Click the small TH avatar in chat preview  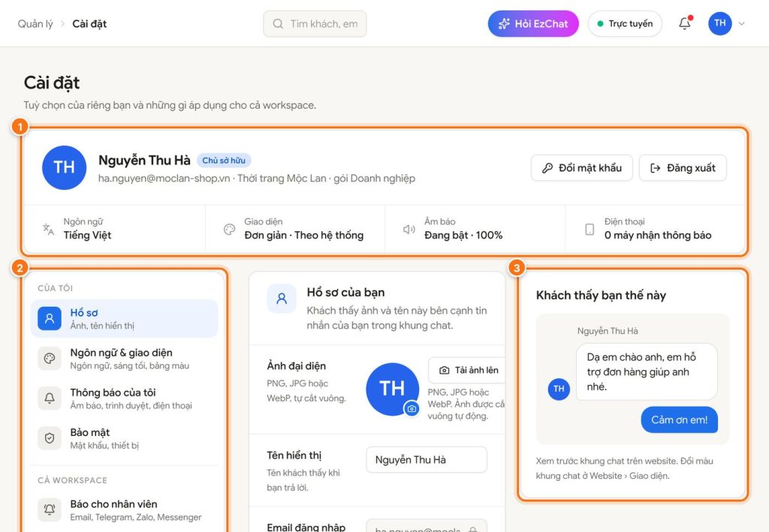click(559, 389)
